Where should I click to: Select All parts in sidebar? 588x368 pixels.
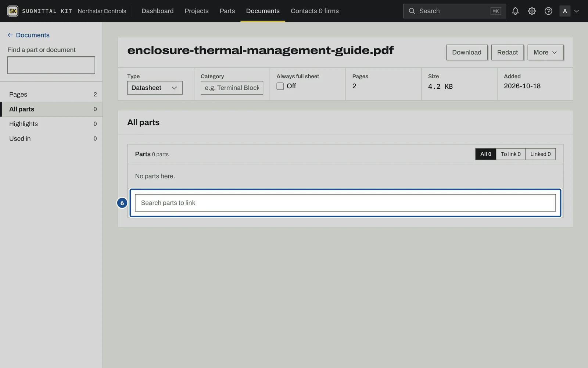pos(51,109)
